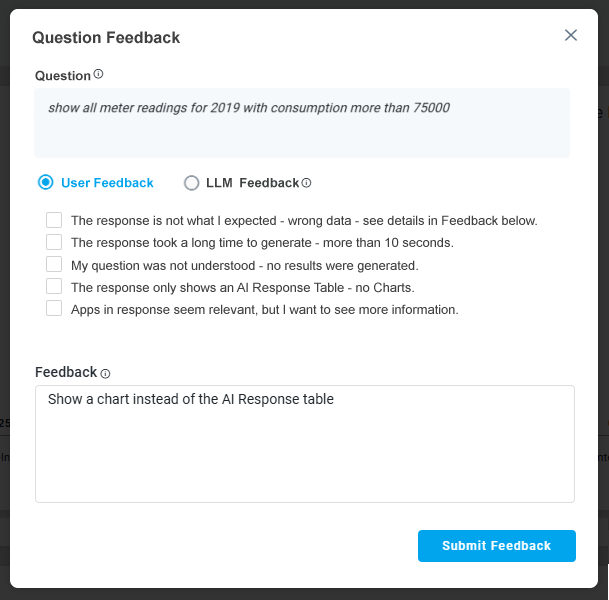The width and height of the screenshot is (609, 600).
Task: Select the User Feedback radio button
Action: (x=45, y=182)
